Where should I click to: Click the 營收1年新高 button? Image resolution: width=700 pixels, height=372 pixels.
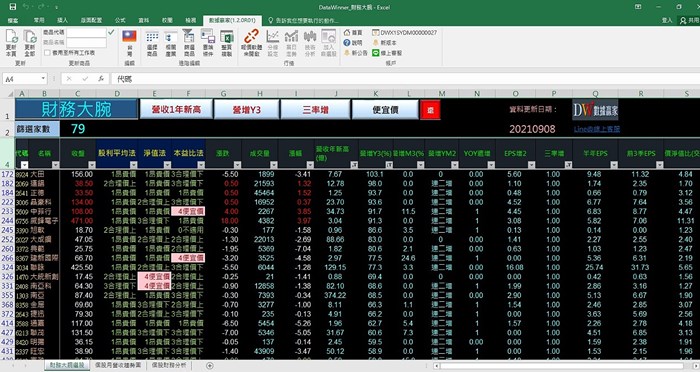click(176, 109)
